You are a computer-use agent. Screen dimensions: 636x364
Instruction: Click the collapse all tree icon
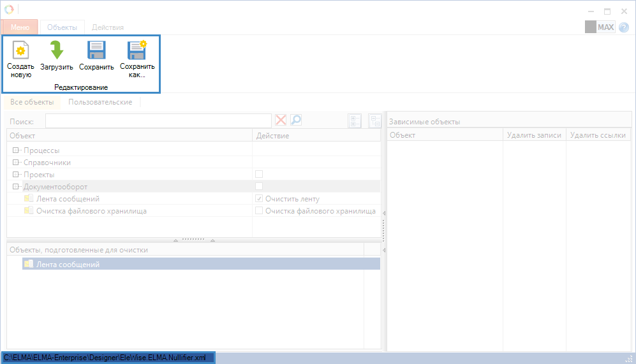[375, 120]
